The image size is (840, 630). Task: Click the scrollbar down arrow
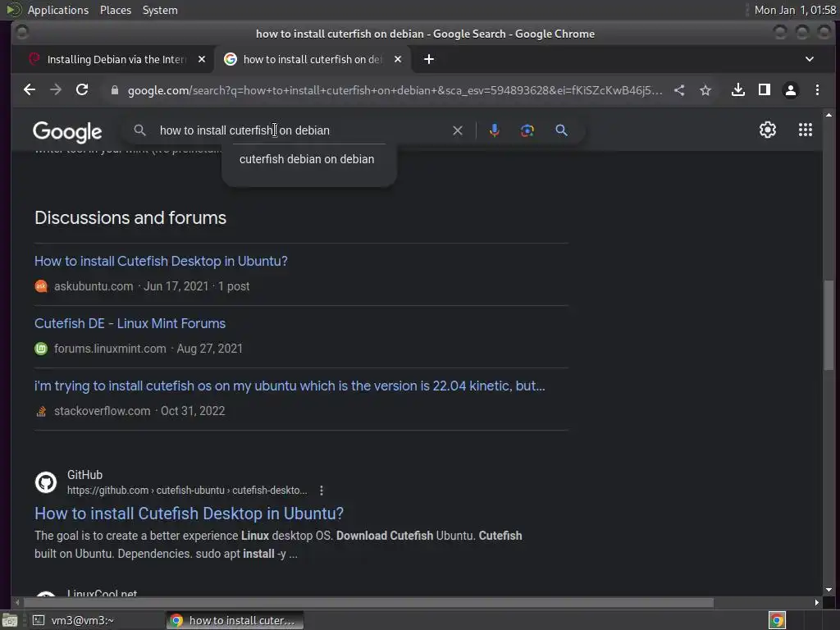829,589
